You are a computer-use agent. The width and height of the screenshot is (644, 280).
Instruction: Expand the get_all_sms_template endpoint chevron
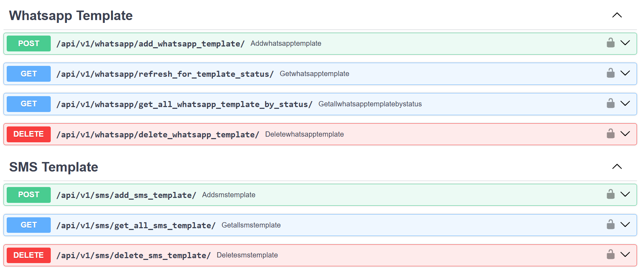pyautogui.click(x=625, y=225)
